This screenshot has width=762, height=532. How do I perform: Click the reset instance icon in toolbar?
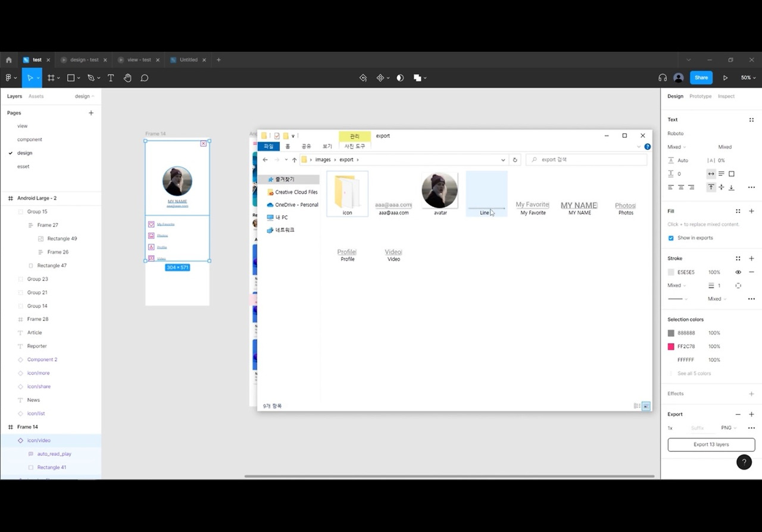tap(363, 78)
